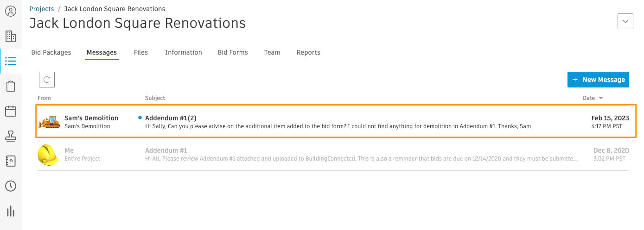Screen dimensions: 644x230
Task: Open the user profile icon in sidebar
Action: [11, 11]
